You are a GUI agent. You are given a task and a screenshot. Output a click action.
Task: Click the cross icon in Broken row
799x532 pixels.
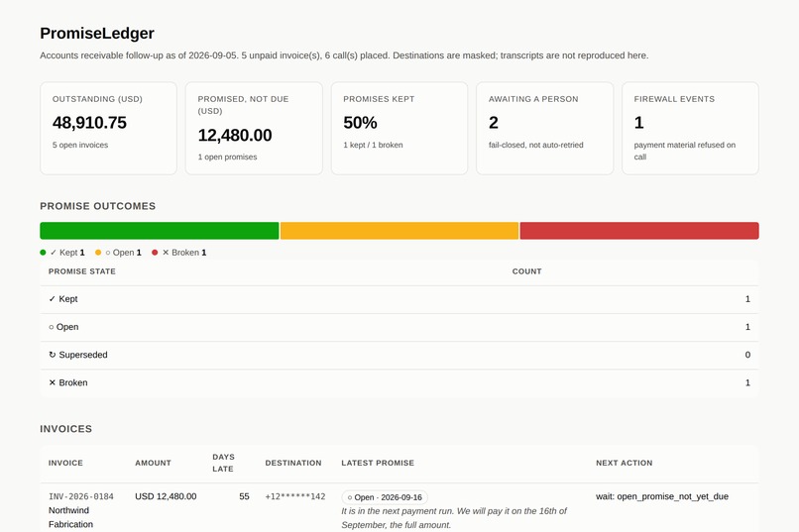pos(52,382)
